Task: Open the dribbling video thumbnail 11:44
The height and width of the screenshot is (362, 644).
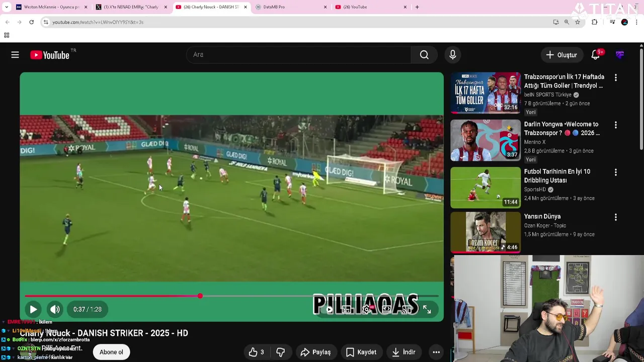Action: 486,188
